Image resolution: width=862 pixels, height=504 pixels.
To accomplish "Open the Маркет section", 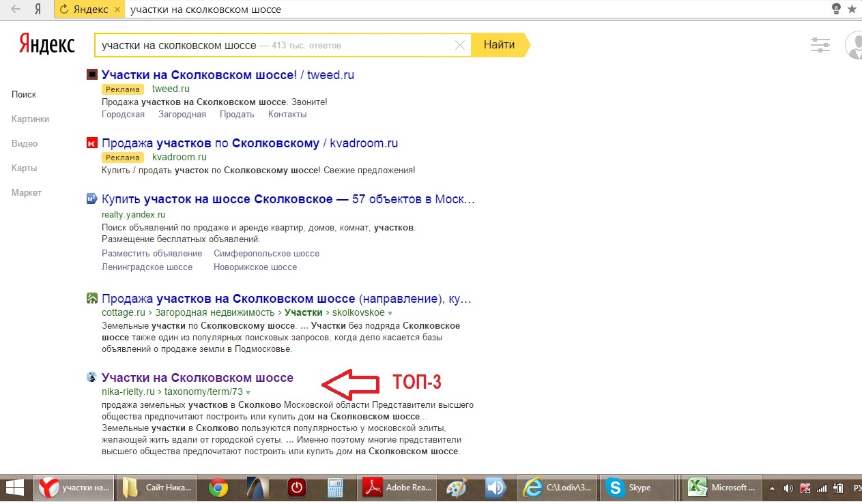I will point(27,193).
